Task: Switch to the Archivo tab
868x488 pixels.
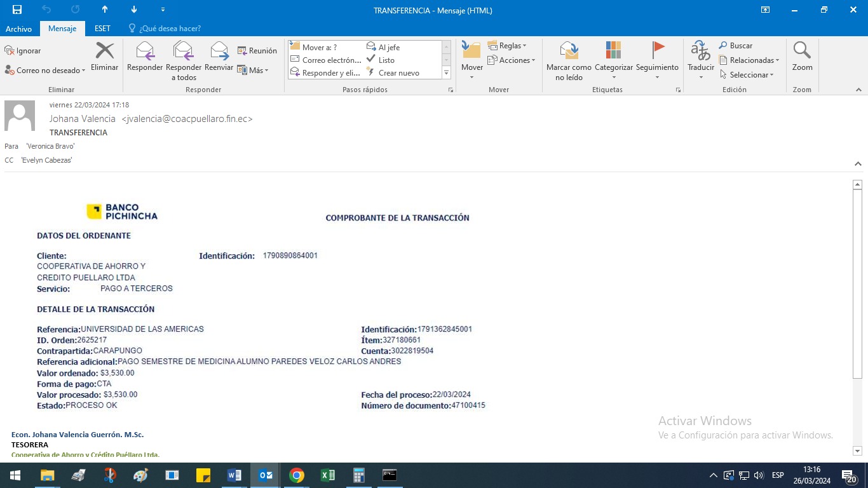Action: [18, 29]
